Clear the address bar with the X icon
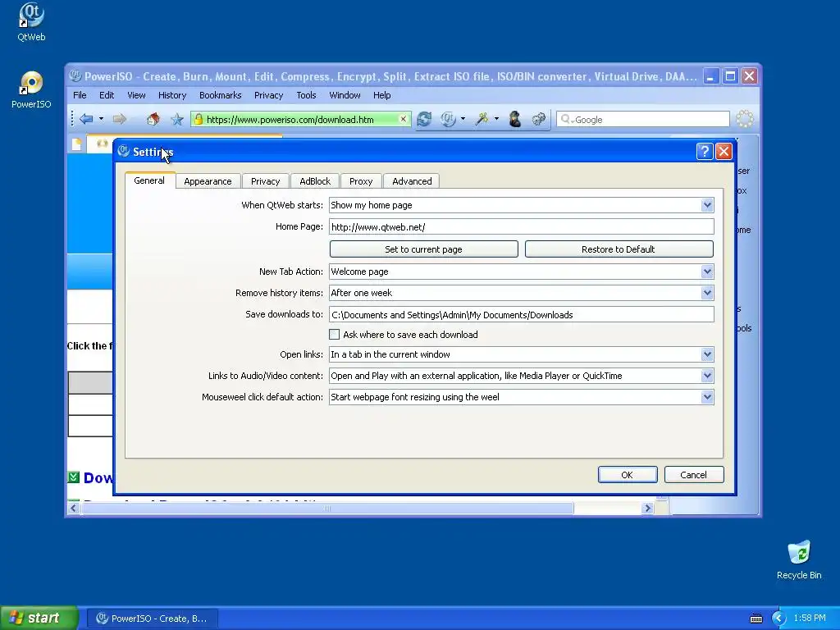 [404, 119]
